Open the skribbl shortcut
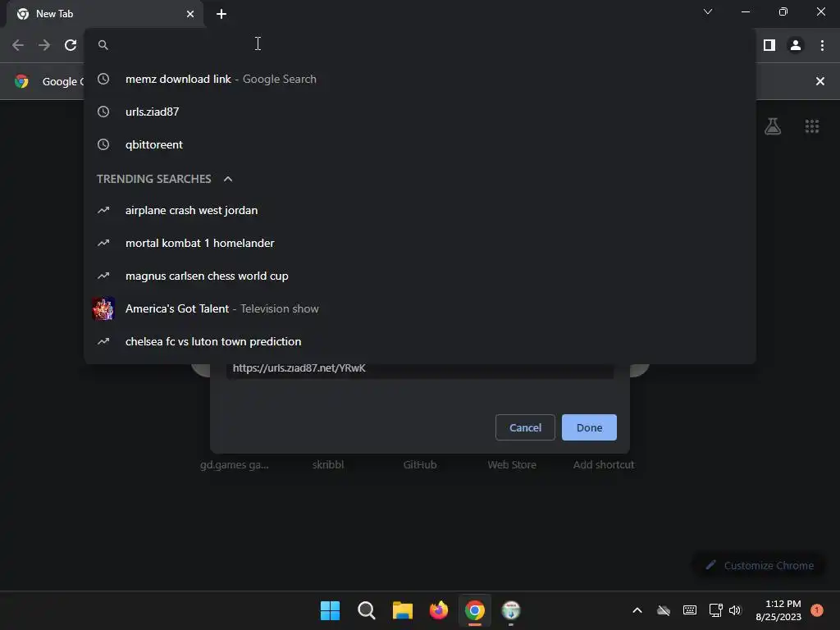The height and width of the screenshot is (630, 840). coord(328,464)
